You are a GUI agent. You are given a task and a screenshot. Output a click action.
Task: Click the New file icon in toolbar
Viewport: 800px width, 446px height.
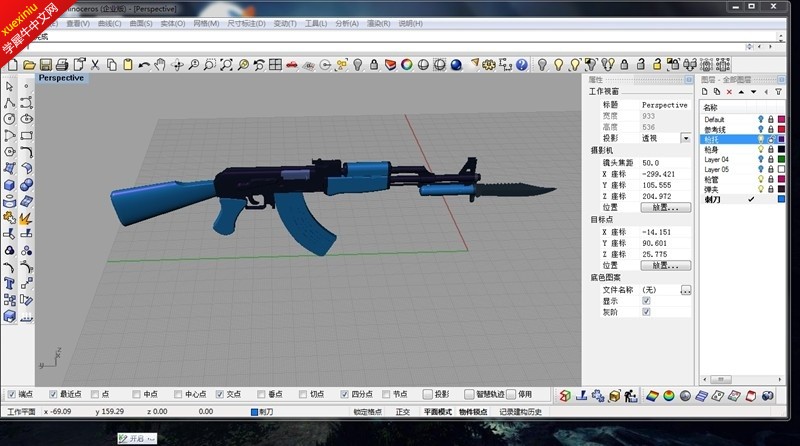click(x=13, y=65)
